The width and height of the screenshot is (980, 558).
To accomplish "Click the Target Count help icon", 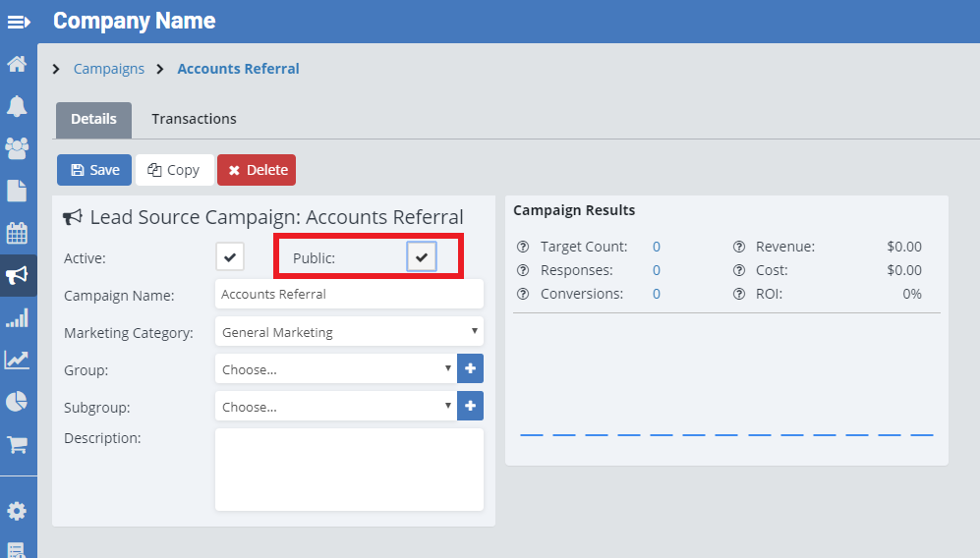I will [x=523, y=248].
